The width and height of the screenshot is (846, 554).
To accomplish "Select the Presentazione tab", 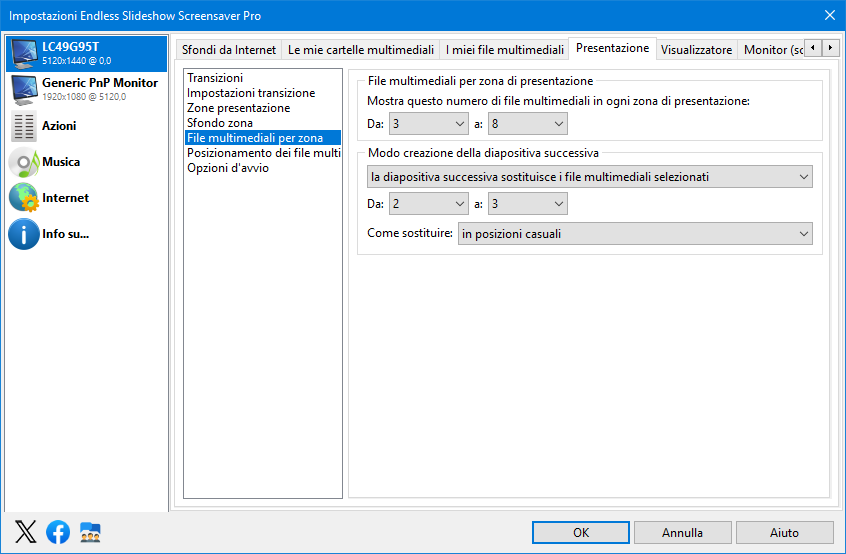I will click(x=612, y=48).
